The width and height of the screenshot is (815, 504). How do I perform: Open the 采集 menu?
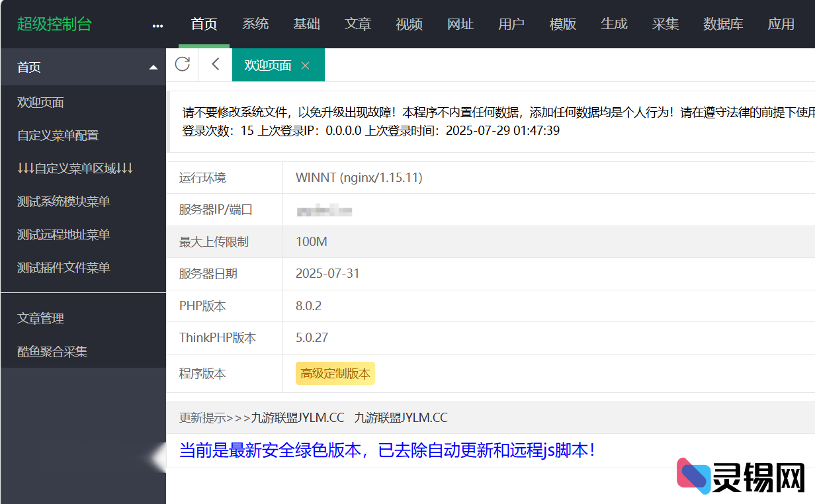[x=665, y=24]
